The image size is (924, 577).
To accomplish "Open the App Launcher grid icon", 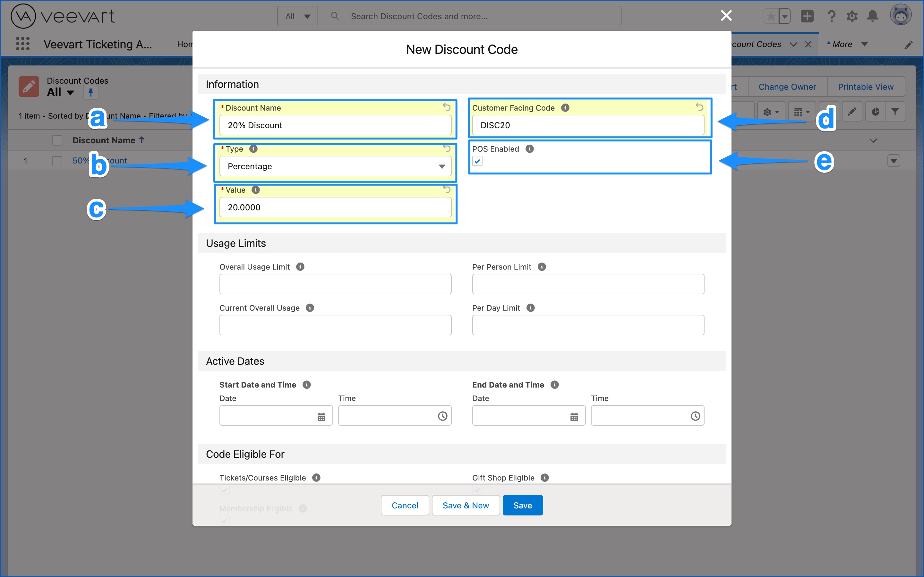I will click(x=22, y=44).
